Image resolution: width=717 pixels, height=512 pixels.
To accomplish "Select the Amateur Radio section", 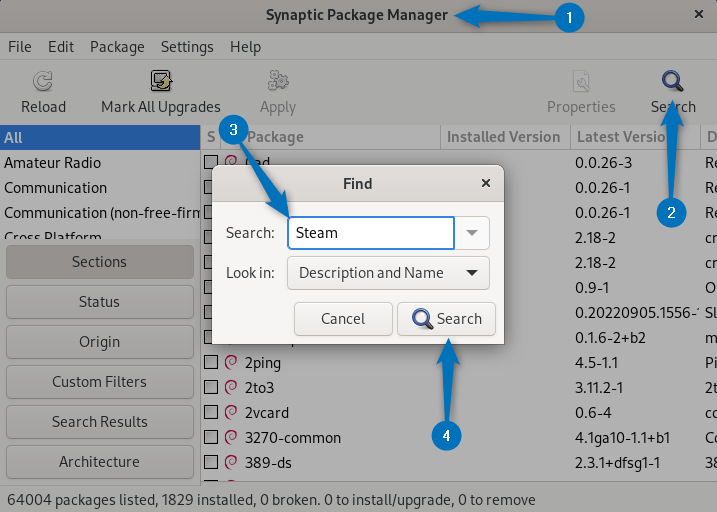I will (x=52, y=163).
